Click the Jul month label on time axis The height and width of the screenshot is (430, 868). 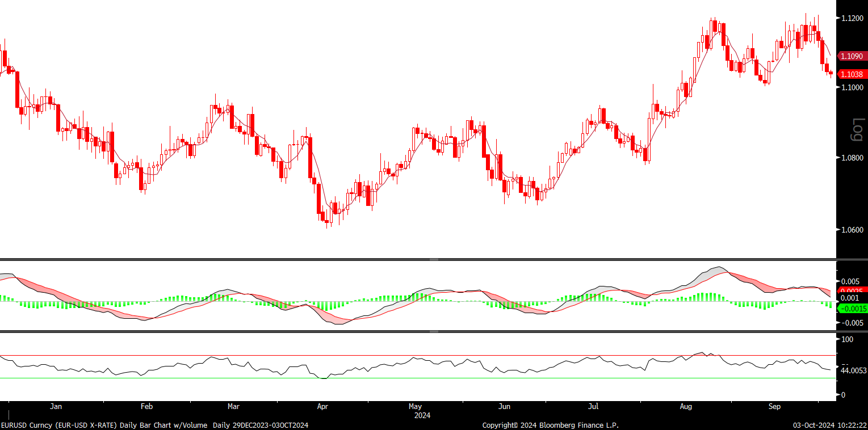click(x=594, y=407)
